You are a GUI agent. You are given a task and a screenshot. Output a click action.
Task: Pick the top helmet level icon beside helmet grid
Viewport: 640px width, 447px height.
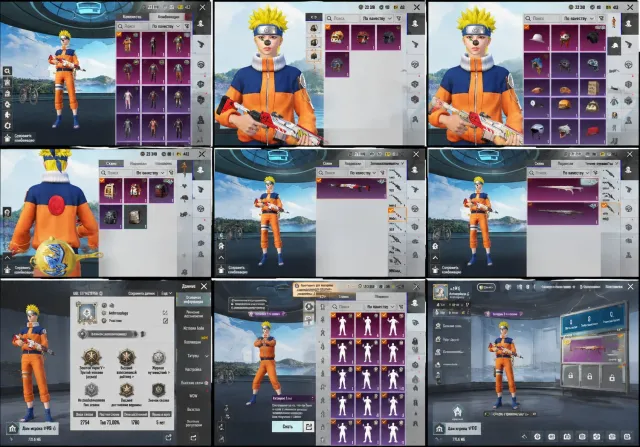314,29
